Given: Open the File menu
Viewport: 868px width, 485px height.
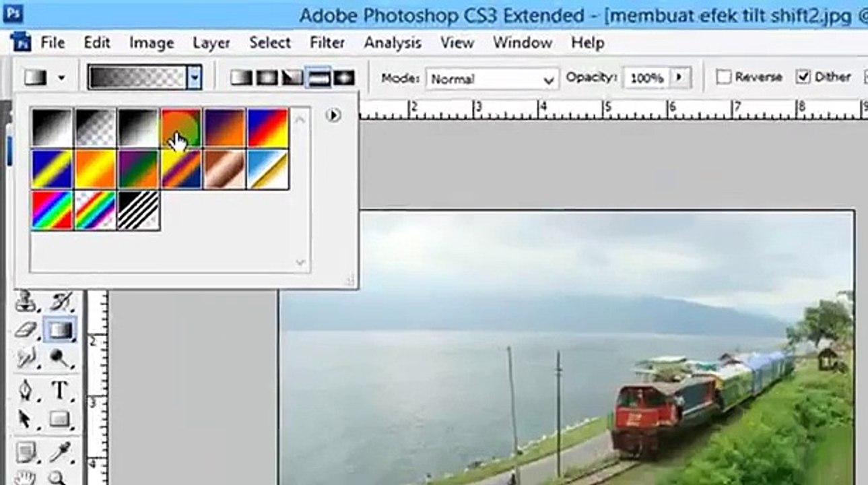Looking at the screenshot, I should tap(53, 43).
